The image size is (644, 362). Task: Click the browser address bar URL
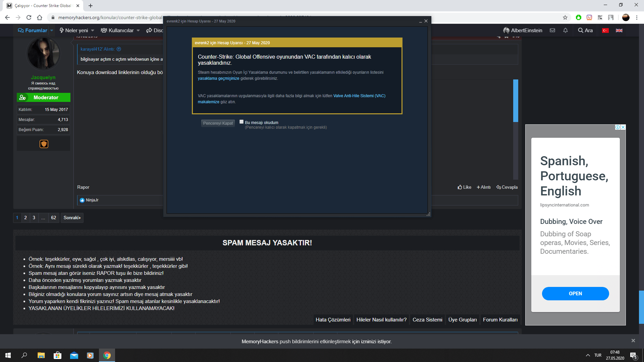click(111, 17)
